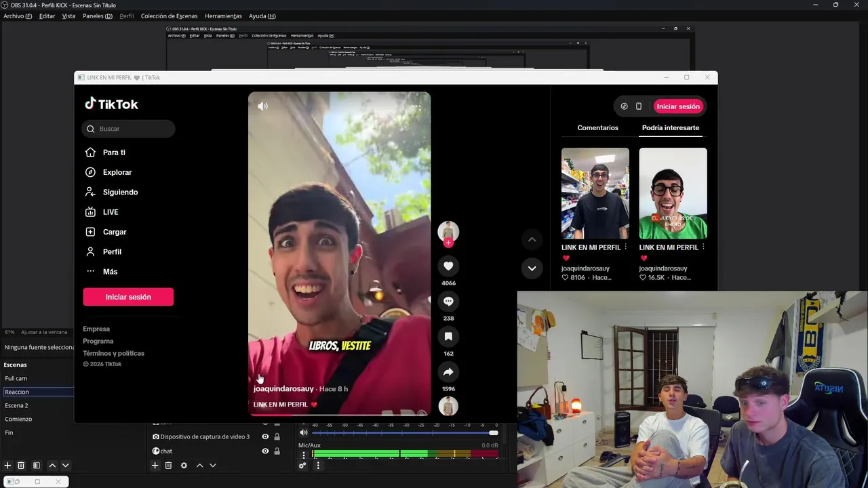Add a new source with plus icon
This screenshot has width=868, height=488.
(x=155, y=466)
